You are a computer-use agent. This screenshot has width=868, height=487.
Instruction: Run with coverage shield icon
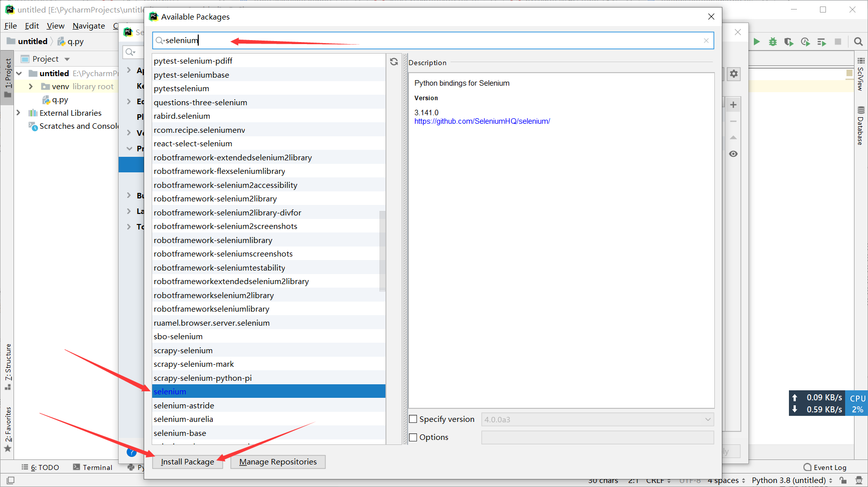click(789, 42)
